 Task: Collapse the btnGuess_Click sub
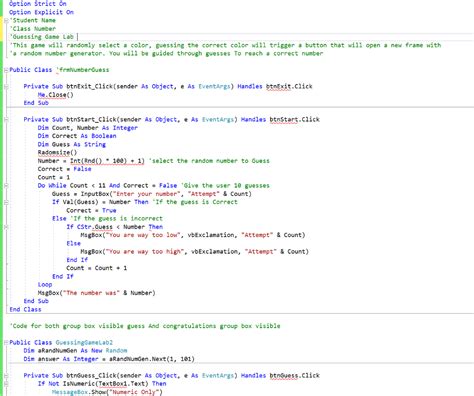(x=6, y=376)
